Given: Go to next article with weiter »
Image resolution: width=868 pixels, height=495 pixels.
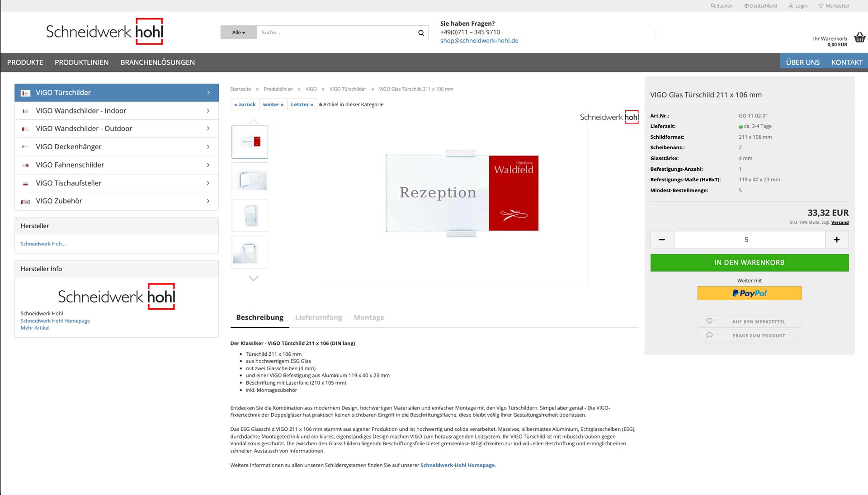Looking at the screenshot, I should coord(274,104).
